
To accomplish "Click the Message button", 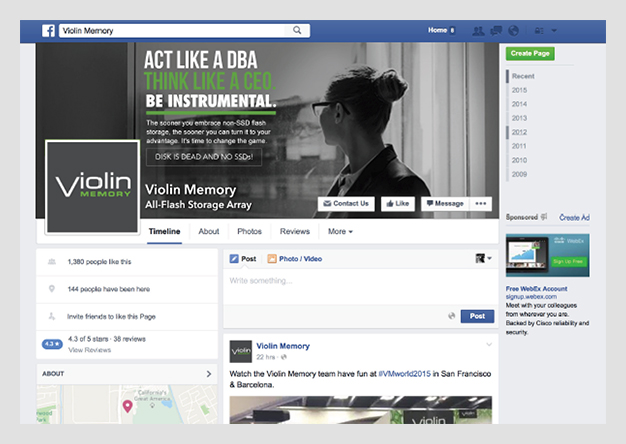I will (445, 204).
